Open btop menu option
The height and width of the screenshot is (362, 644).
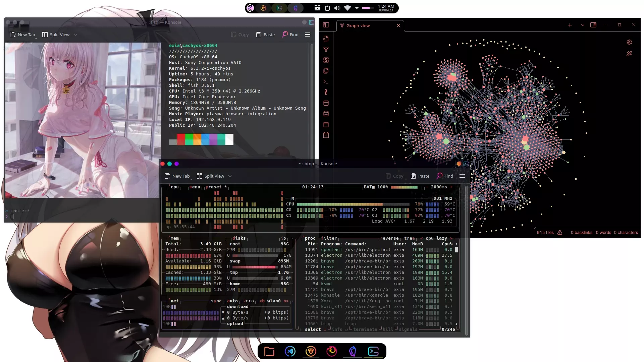point(195,187)
